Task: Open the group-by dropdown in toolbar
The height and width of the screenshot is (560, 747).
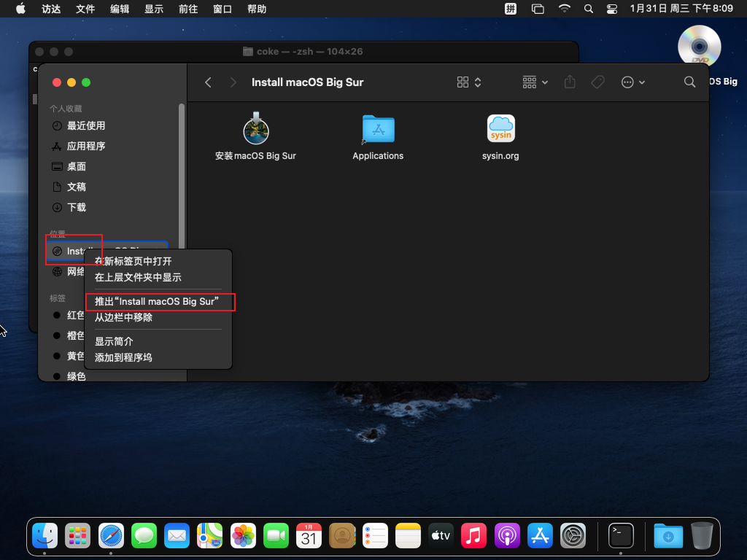Action: tap(535, 82)
